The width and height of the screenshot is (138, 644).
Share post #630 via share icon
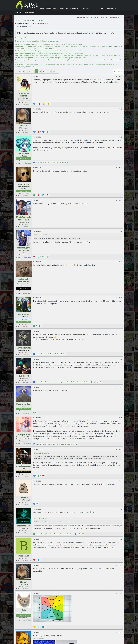click(117, 359)
